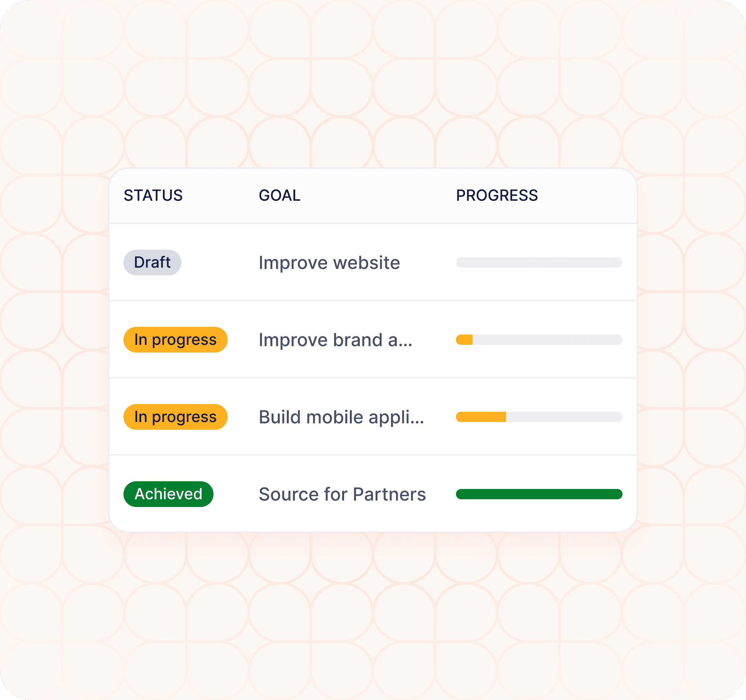The image size is (746, 700).
Task: Click the In progress badge for Improve brand
Action: 175,340
